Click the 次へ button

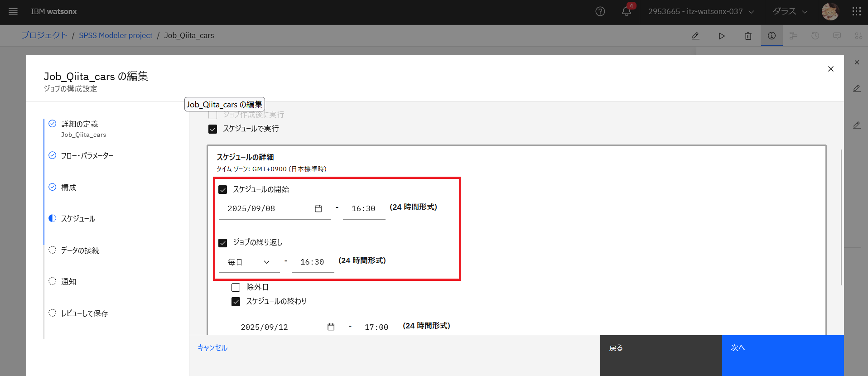tap(783, 356)
